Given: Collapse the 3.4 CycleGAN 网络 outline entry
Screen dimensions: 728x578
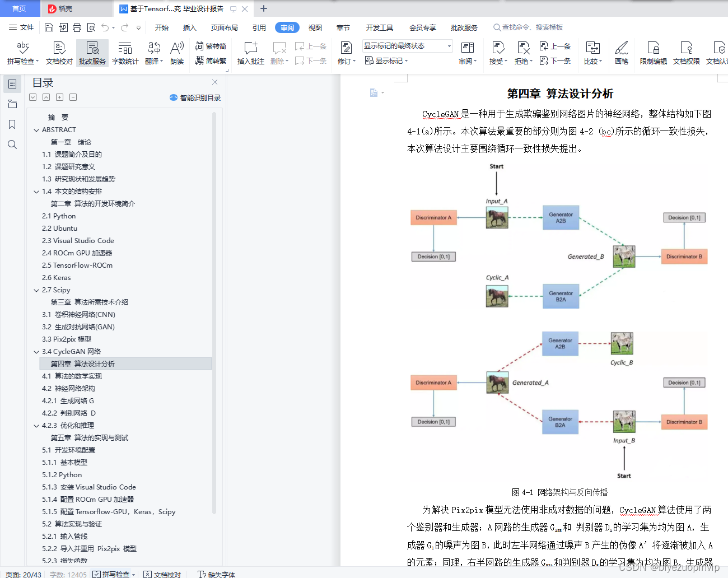Looking at the screenshot, I should click(x=36, y=351).
